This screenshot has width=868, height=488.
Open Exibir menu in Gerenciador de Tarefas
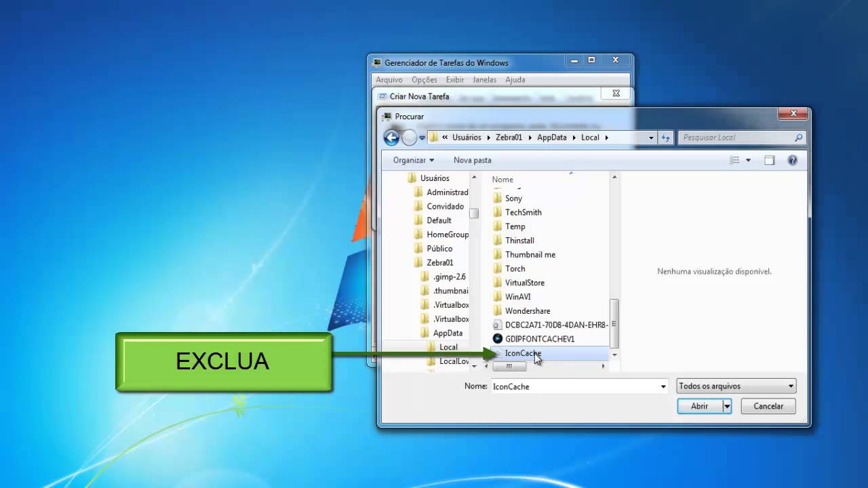tap(455, 80)
